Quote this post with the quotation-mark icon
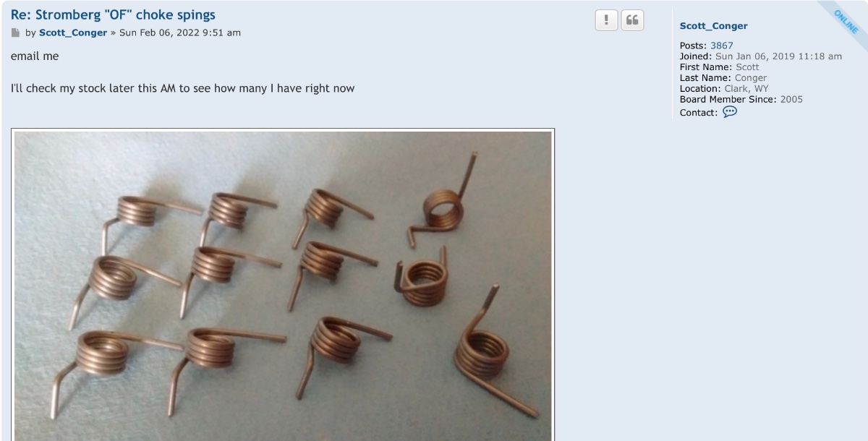The image size is (868, 441). click(632, 20)
